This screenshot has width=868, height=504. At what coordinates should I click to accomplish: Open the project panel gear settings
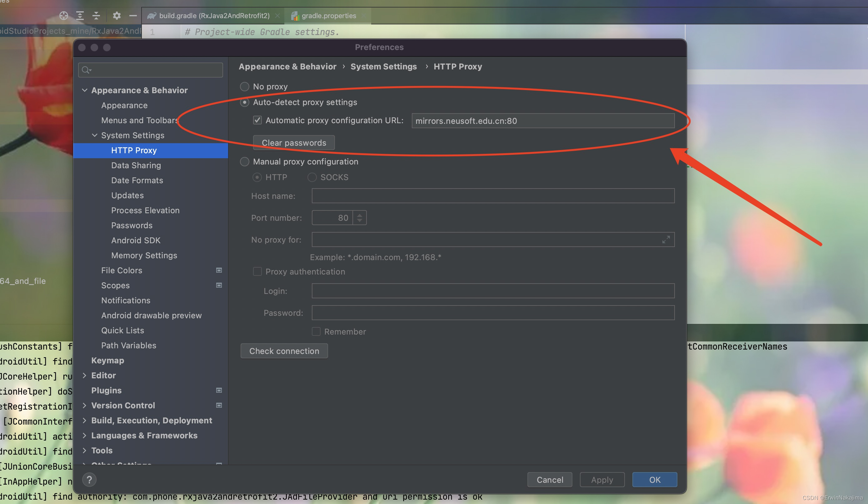pos(117,16)
